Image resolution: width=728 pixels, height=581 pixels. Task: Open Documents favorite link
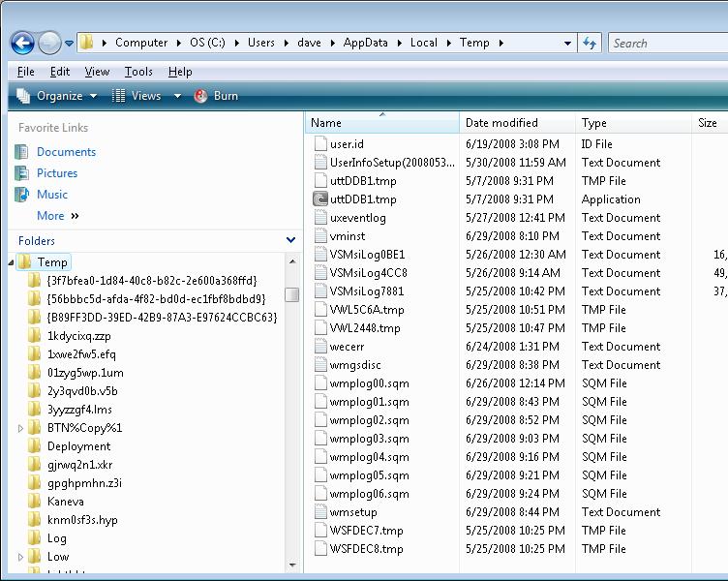click(66, 152)
